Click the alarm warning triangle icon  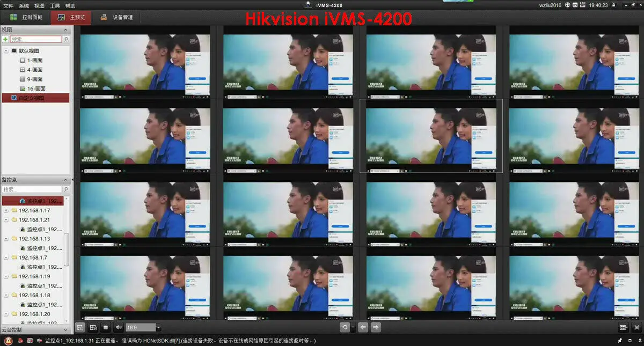click(x=8, y=341)
